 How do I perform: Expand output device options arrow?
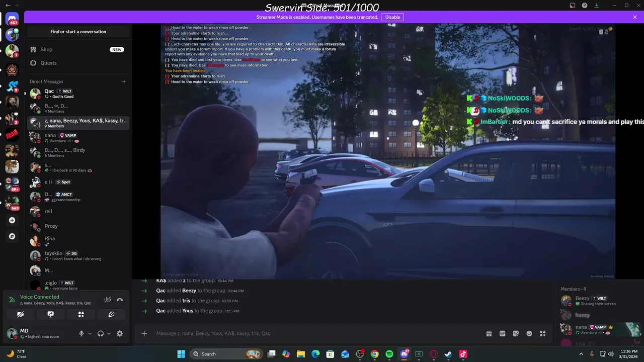pyautogui.click(x=109, y=333)
